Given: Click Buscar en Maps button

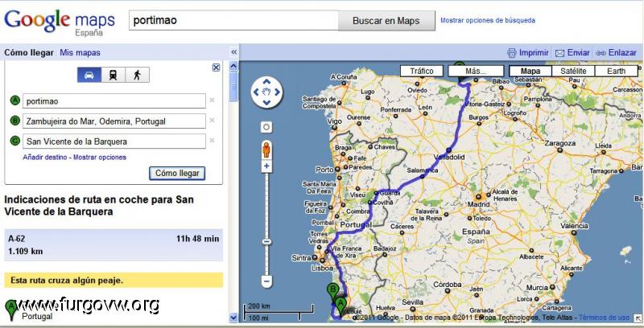Looking at the screenshot, I should click(x=386, y=21).
